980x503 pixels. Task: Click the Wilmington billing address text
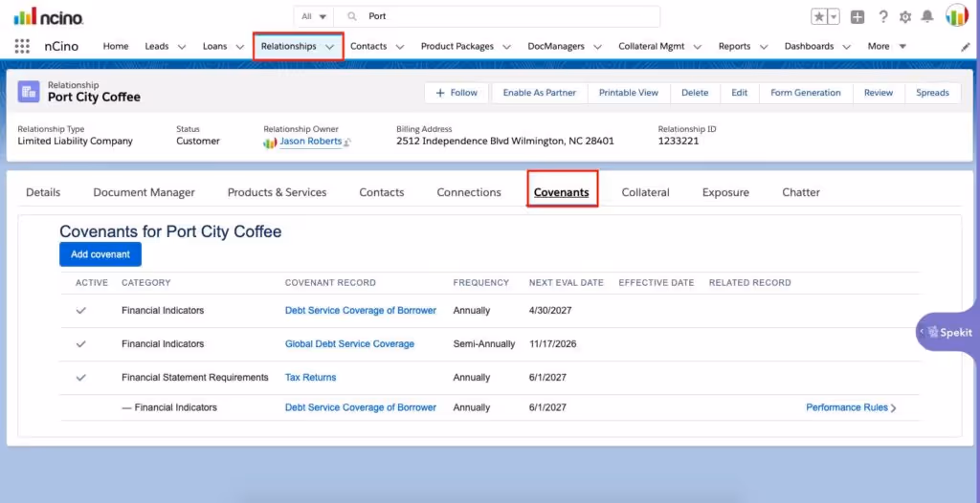pyautogui.click(x=505, y=142)
